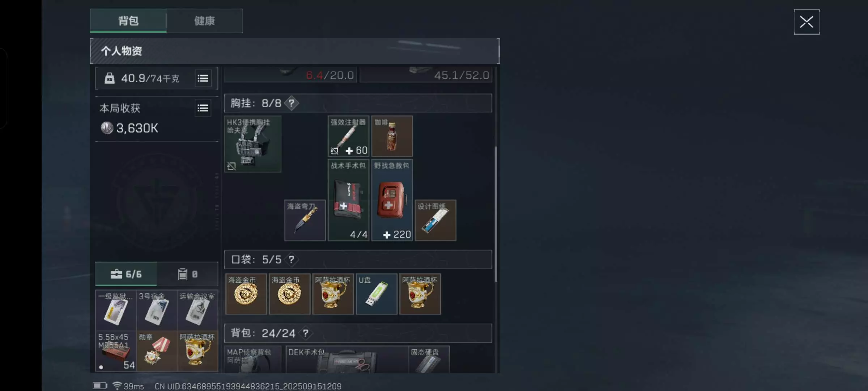Select the 强效注射器 injector item
The image size is (868, 391).
click(348, 136)
